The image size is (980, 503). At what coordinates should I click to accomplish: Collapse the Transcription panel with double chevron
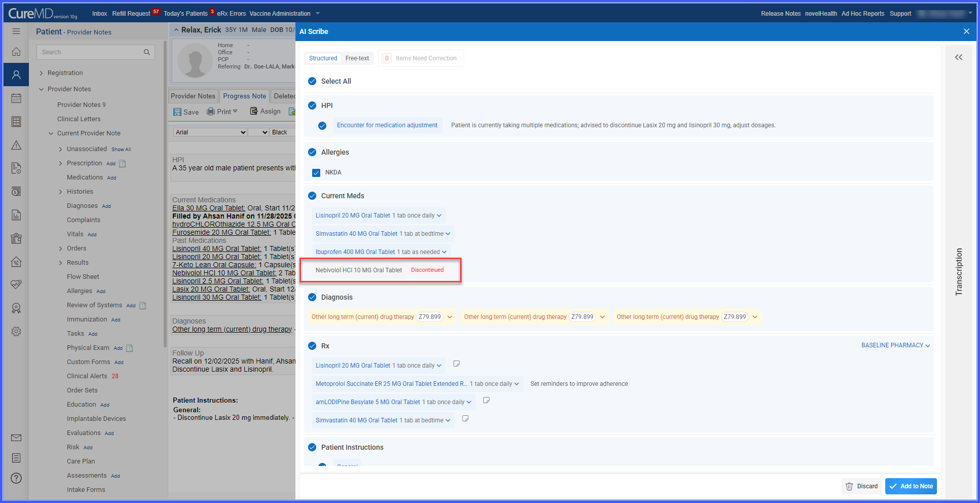[x=959, y=57]
